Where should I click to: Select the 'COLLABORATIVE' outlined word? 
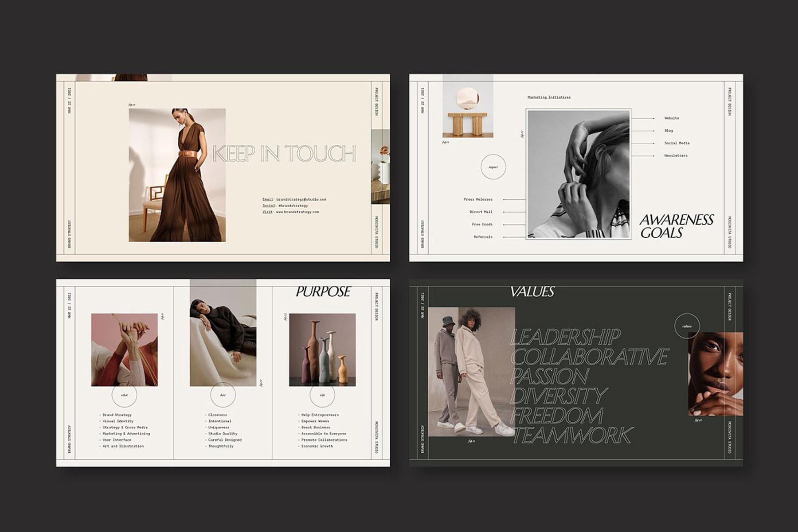(x=589, y=357)
